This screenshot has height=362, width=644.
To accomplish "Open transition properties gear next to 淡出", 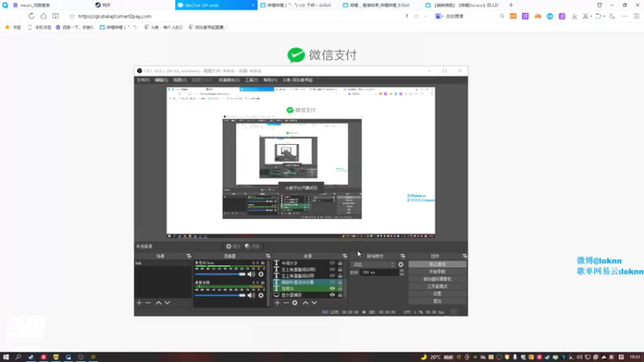I will [x=401, y=265].
